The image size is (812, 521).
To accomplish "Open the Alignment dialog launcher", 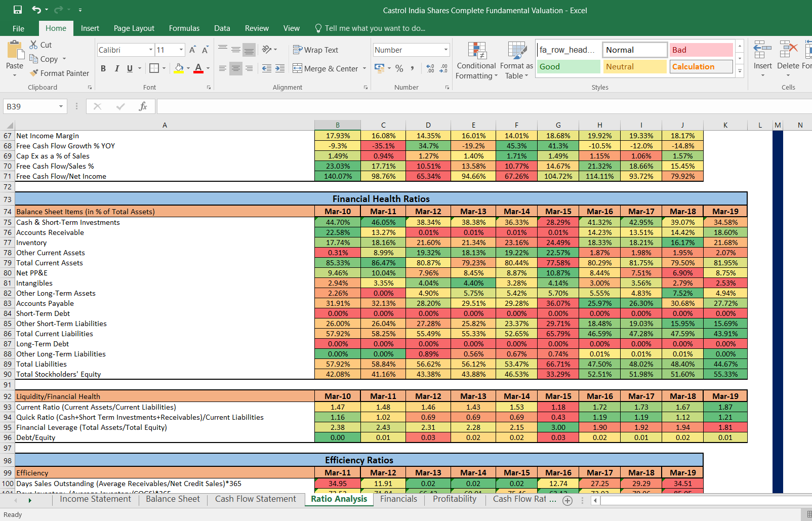I will coord(366,88).
